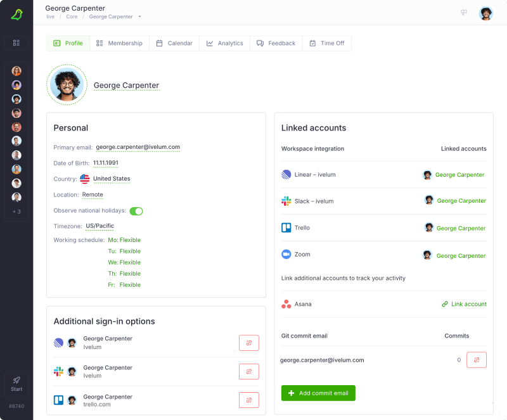The width and height of the screenshot is (507, 420).
Task: Click the green app logo top left
Action: (16, 13)
